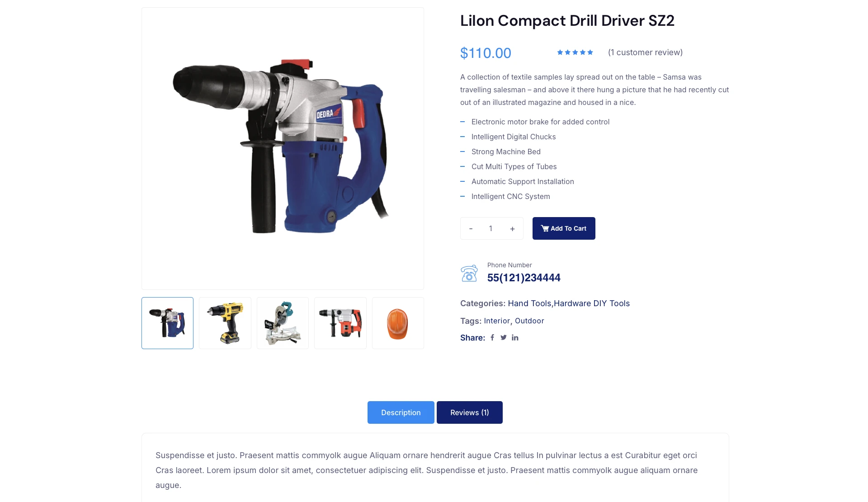The image size is (868, 502).
Task: Click the five-star rating icons
Action: pos(575,52)
